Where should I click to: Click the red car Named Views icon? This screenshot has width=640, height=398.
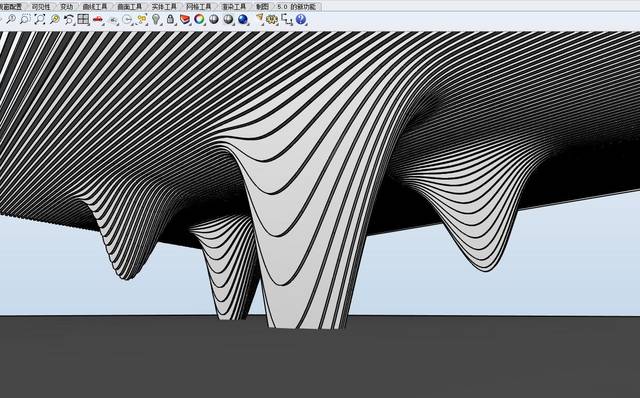point(98,19)
